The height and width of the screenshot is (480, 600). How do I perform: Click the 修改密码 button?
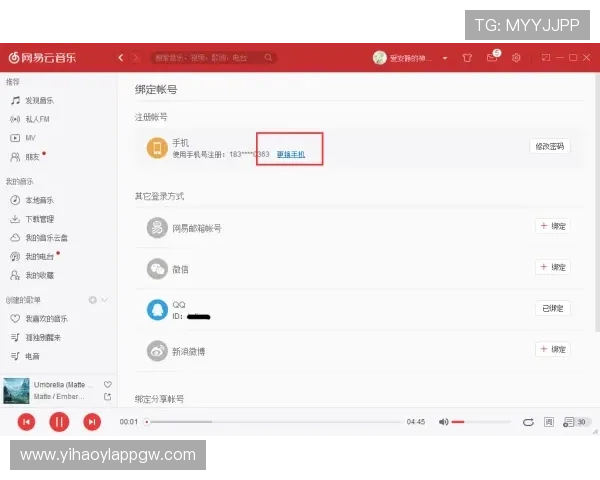pos(550,146)
